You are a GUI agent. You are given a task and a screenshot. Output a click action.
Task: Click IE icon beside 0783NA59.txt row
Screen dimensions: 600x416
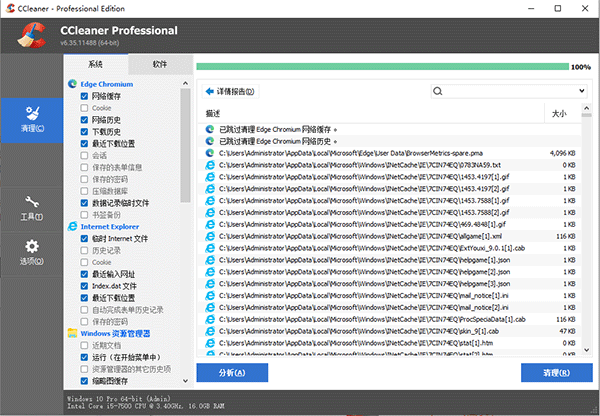click(x=210, y=165)
